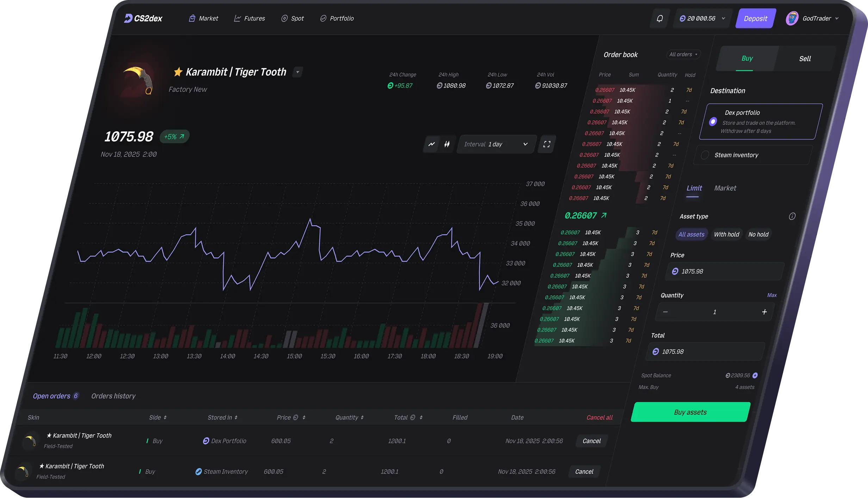Select Dex portfolio as destination
The height and width of the screenshot is (498, 868).
[713, 122]
